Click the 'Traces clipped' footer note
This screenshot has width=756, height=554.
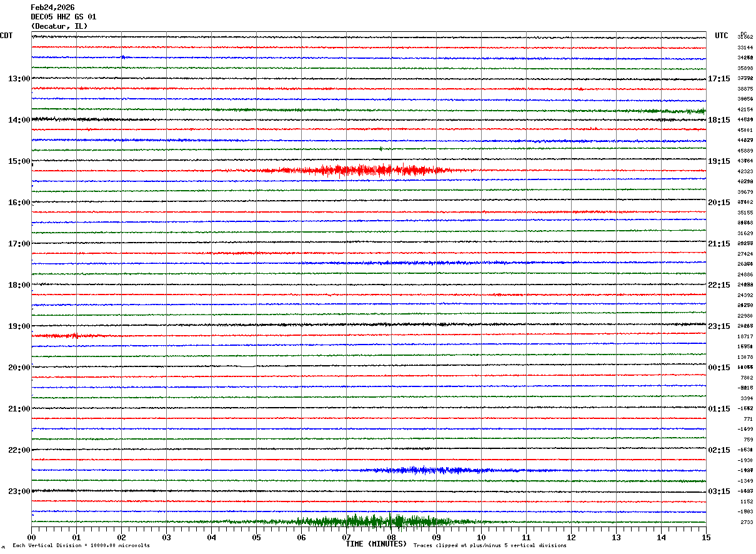(x=490, y=546)
